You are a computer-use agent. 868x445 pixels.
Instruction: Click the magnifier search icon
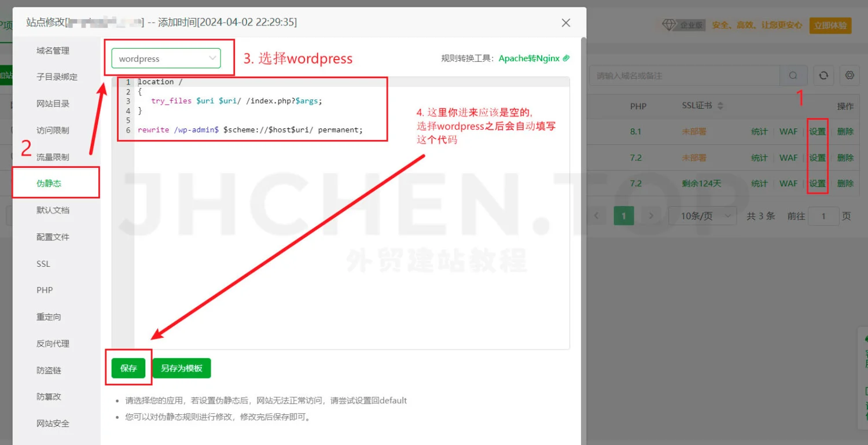793,76
